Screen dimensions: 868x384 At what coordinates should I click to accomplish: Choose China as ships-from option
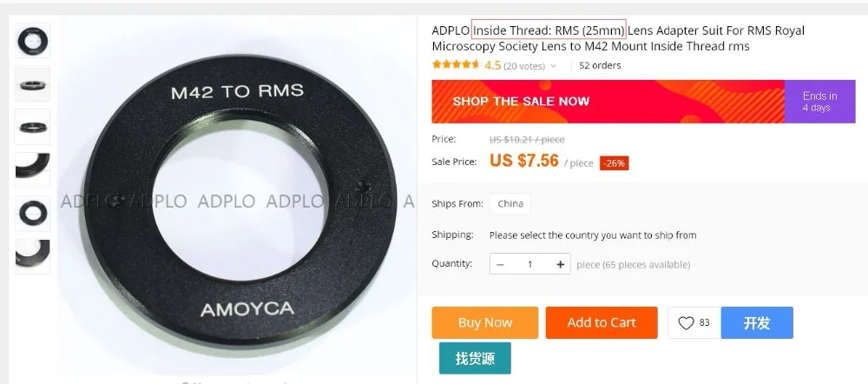point(510,203)
